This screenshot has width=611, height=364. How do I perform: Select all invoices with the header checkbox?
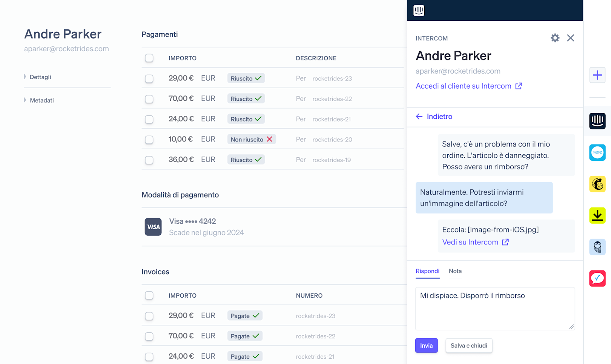click(149, 295)
